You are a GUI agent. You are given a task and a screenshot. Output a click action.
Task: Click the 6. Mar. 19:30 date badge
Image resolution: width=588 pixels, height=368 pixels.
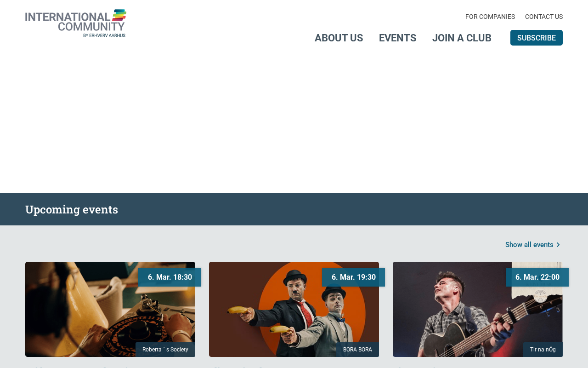354,277
